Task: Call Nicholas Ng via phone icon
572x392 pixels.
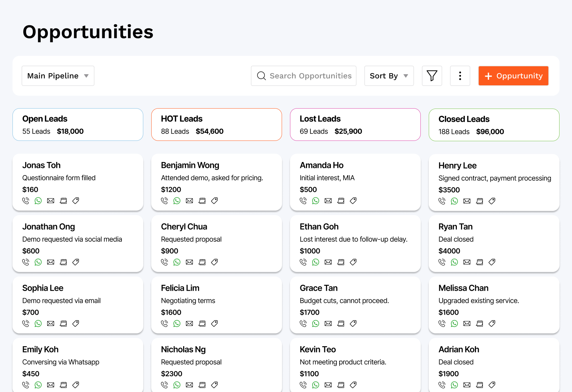Action: click(x=164, y=385)
